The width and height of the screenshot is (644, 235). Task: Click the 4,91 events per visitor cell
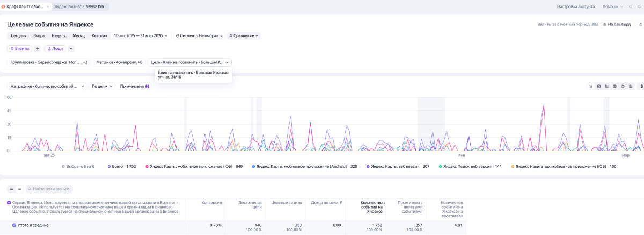[x=458, y=225]
